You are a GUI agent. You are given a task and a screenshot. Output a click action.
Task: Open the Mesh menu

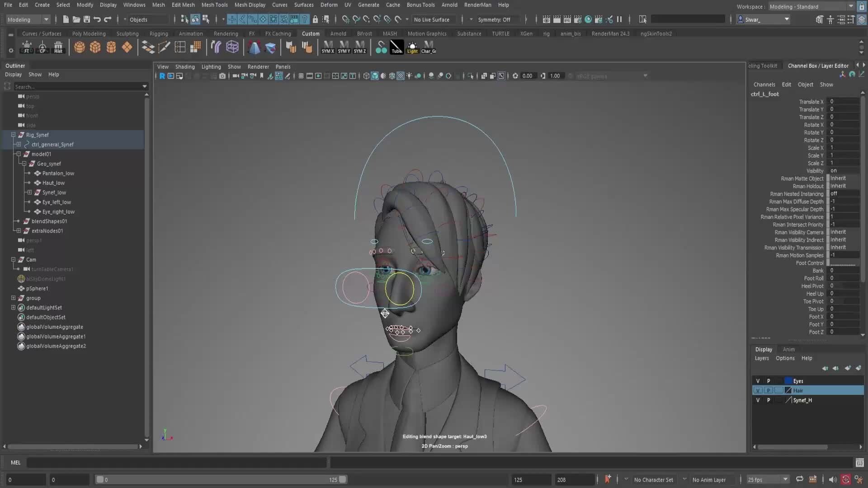[159, 5]
